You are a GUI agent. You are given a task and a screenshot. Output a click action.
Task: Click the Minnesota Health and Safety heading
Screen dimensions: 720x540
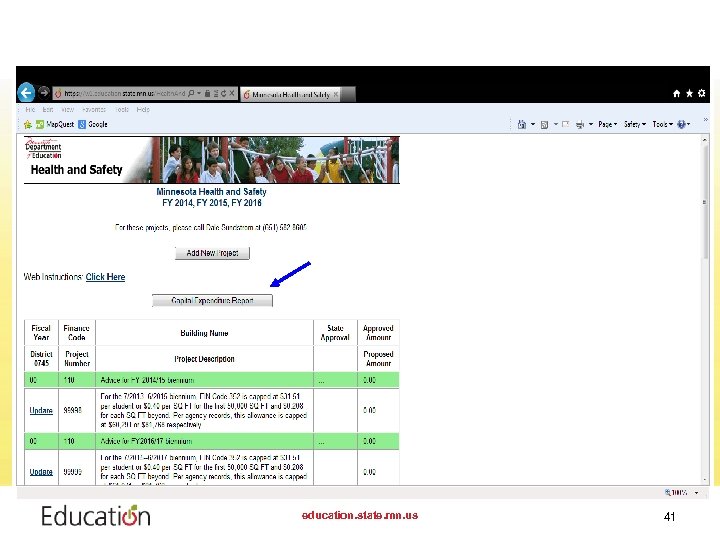[211, 192]
